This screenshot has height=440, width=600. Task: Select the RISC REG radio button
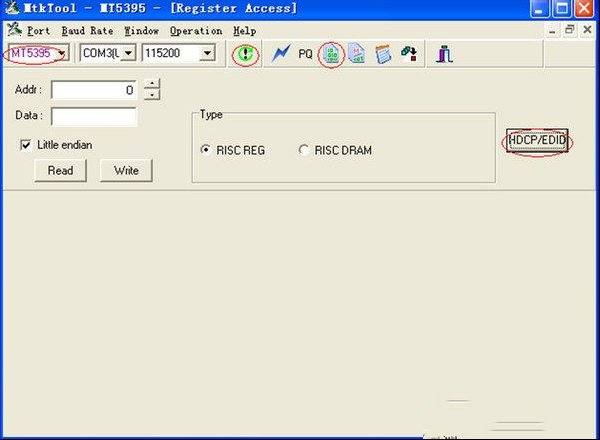pos(205,150)
